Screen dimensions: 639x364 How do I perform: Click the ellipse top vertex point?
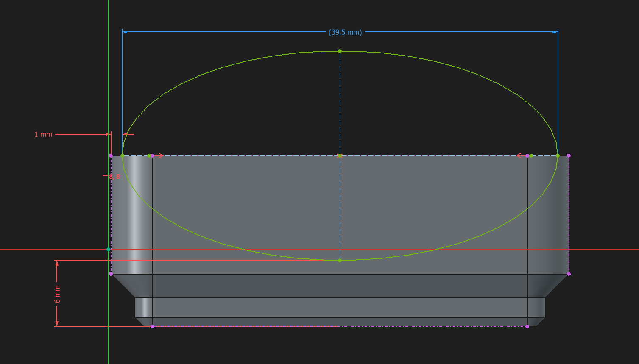pos(340,51)
